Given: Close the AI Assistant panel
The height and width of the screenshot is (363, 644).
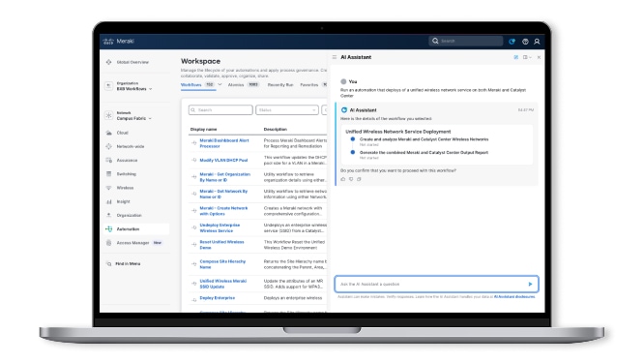Looking at the screenshot, I should [539, 57].
